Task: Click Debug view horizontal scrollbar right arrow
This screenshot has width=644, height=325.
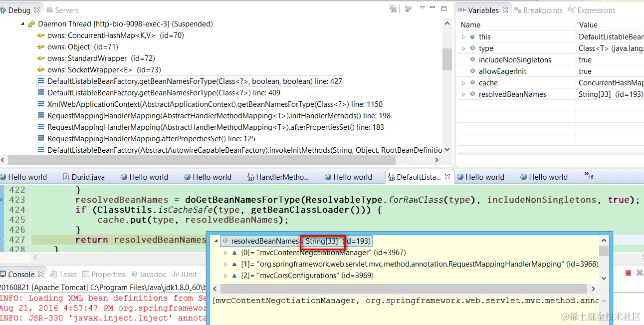Action: (437, 160)
